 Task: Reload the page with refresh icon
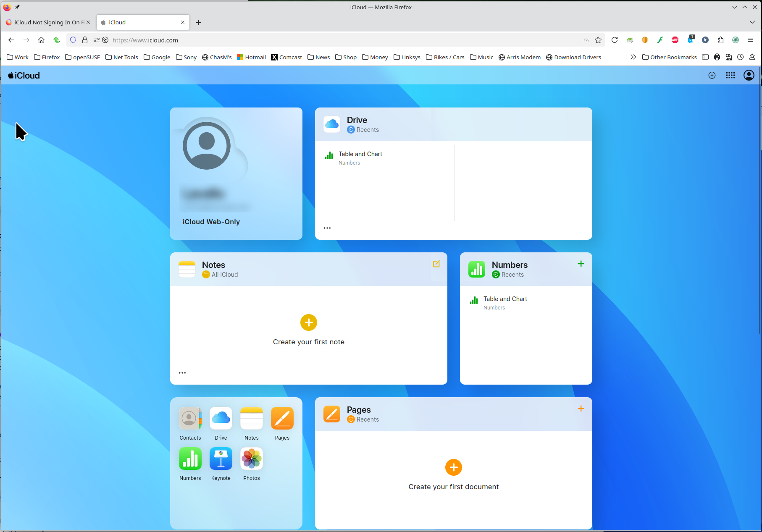[x=615, y=40]
